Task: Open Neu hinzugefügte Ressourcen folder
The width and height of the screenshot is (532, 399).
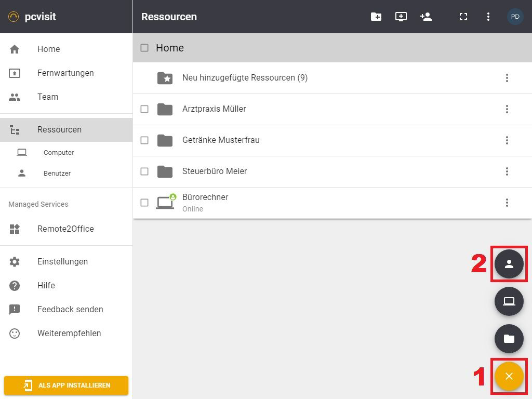Action: 245,78
